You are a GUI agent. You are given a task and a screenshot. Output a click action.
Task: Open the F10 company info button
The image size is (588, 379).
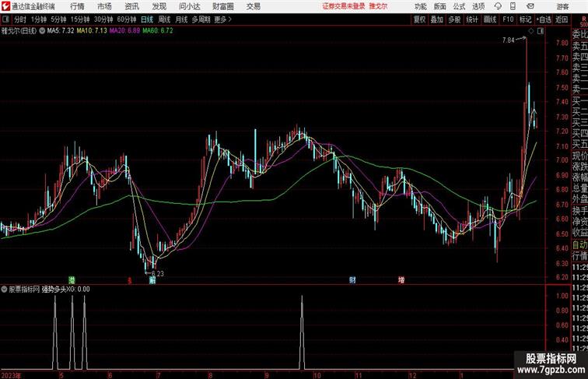pos(508,19)
